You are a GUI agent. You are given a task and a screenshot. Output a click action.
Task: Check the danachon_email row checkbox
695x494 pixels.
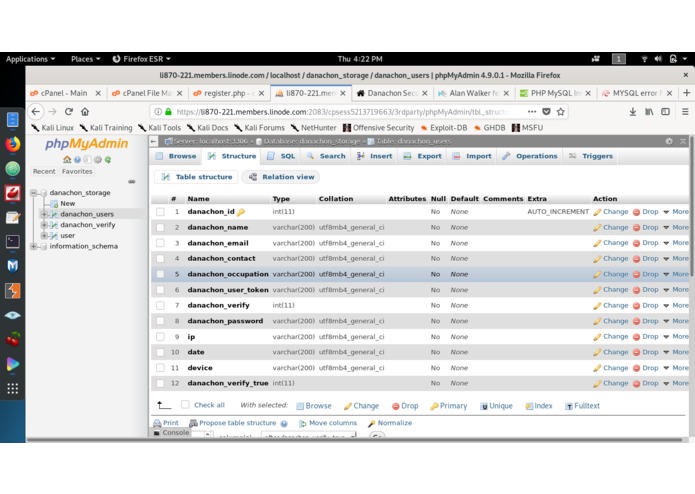(x=160, y=243)
